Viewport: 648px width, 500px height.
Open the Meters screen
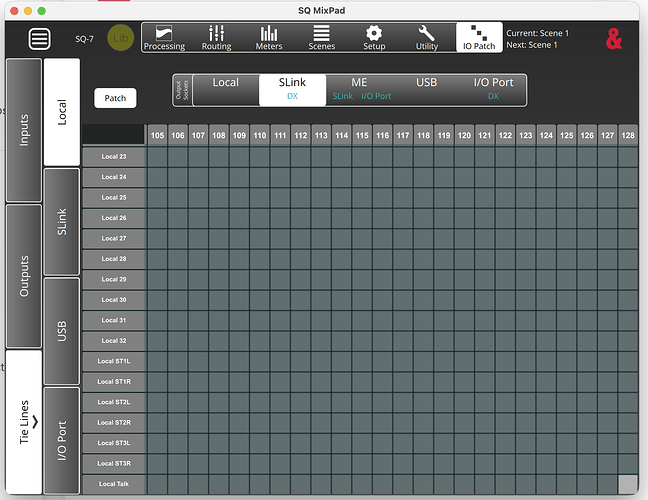coord(269,38)
